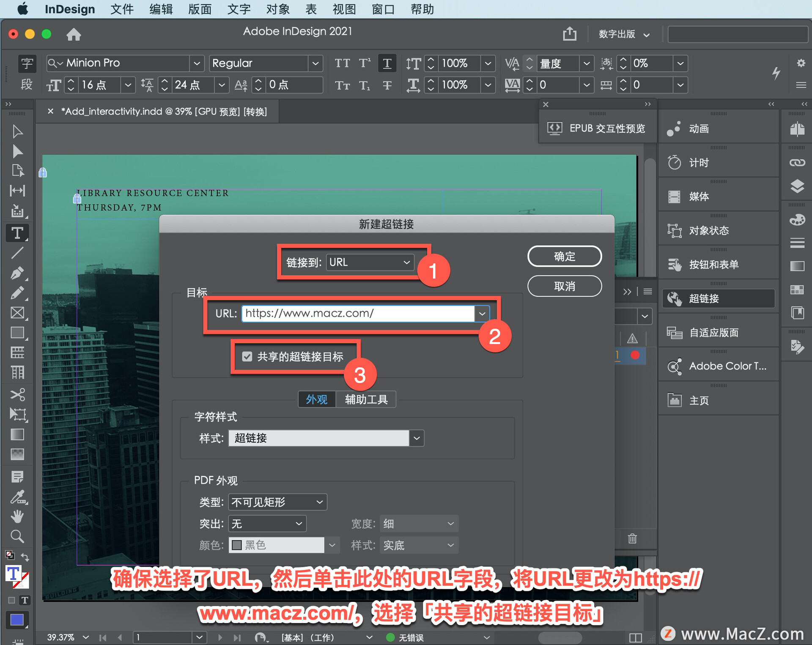This screenshot has height=645, width=812.
Task: Open the Digital Publishing workspace switcher
Action: 624,34
